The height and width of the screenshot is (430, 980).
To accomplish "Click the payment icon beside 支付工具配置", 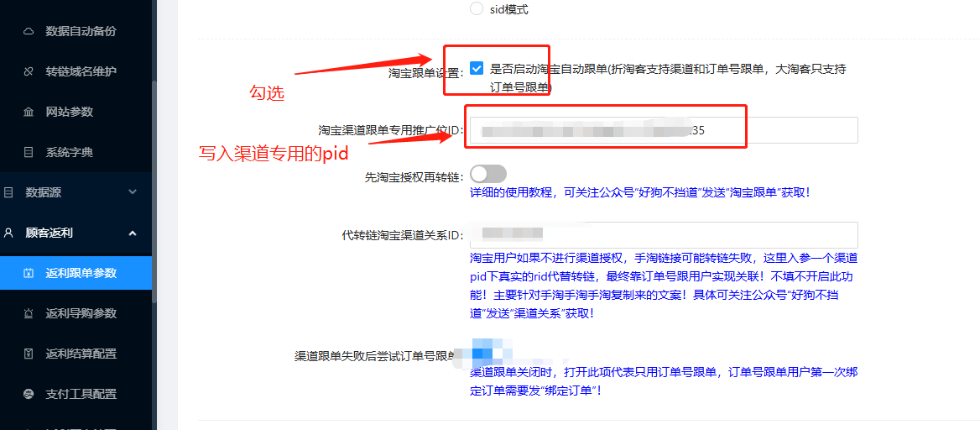I will coord(29,394).
